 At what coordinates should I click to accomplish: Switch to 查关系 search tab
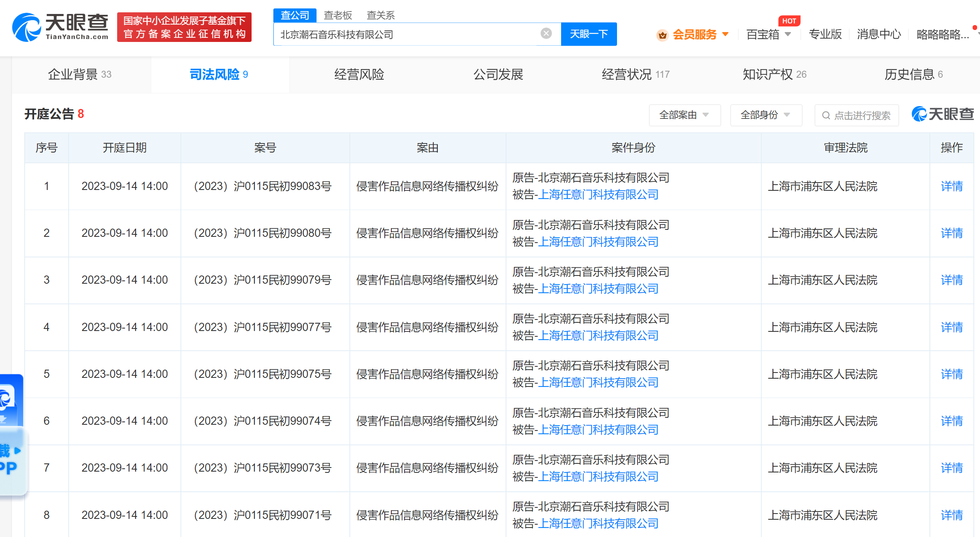click(380, 15)
